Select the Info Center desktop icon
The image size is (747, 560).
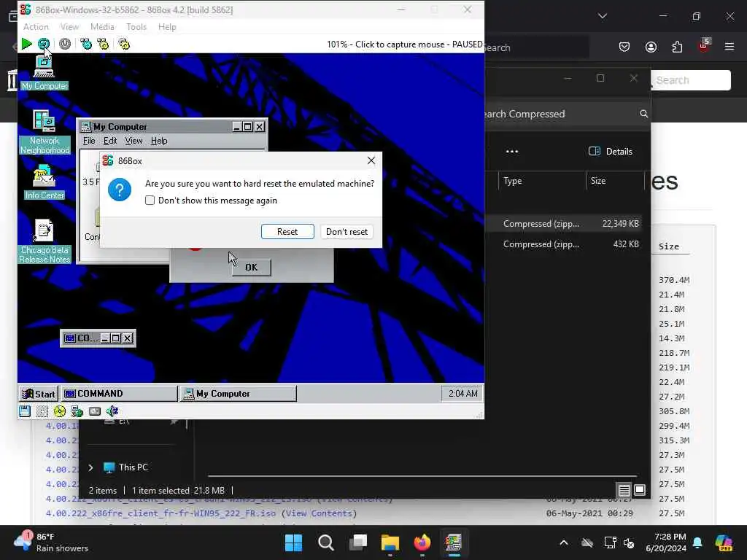click(44, 182)
